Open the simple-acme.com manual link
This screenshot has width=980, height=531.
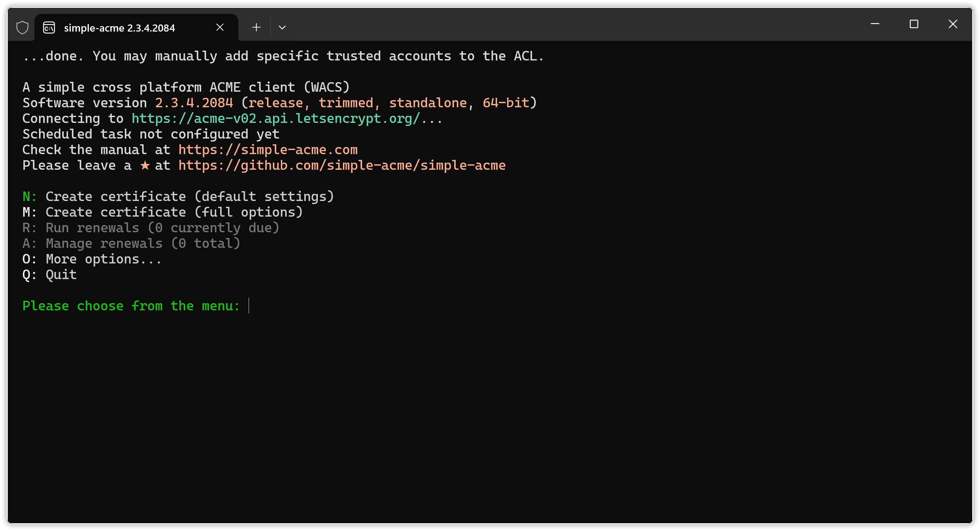(268, 150)
